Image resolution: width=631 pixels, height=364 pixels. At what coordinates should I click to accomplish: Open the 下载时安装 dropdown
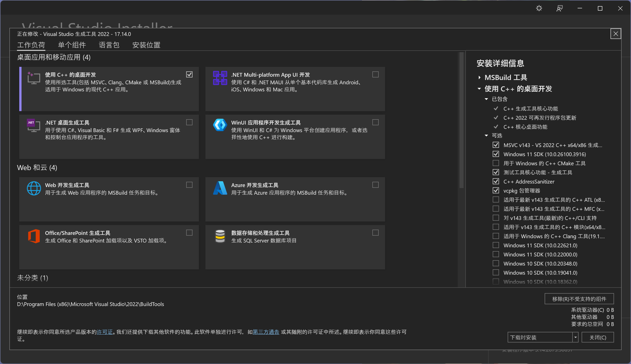pyautogui.click(x=576, y=337)
